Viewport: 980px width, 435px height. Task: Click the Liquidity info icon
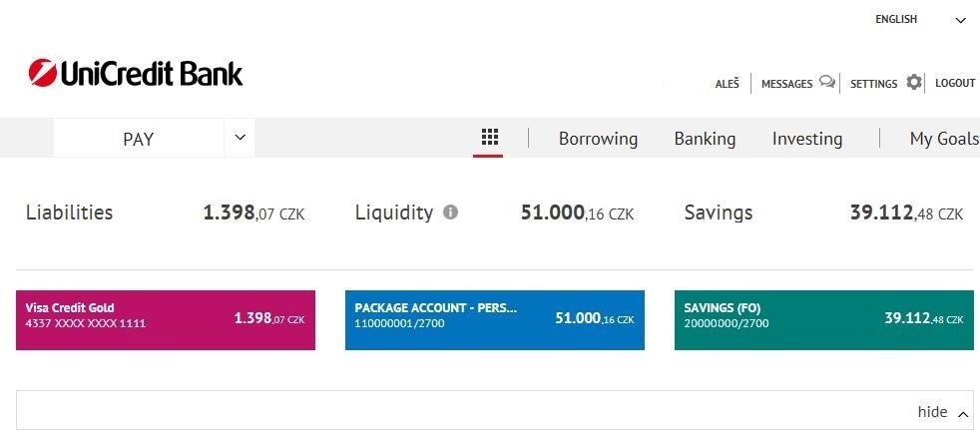click(x=450, y=213)
